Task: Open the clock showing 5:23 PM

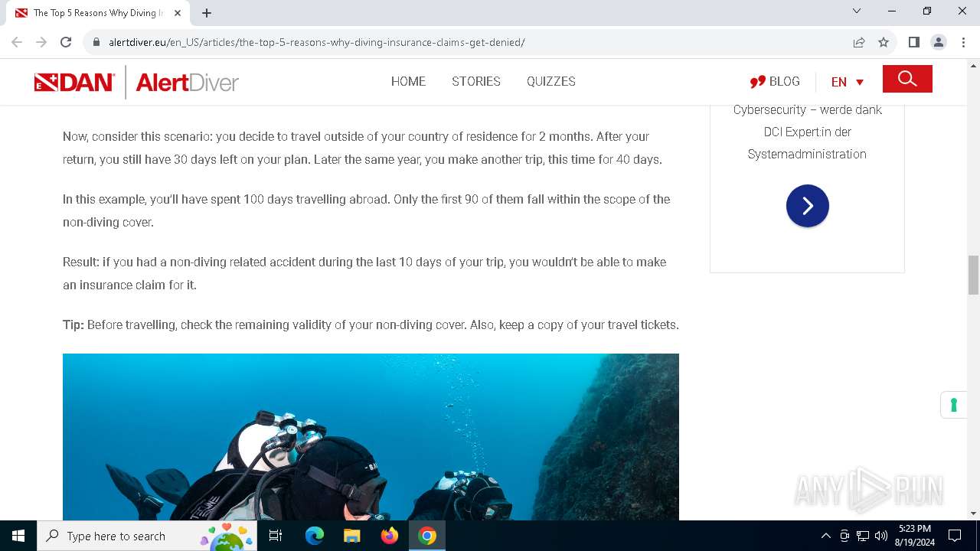Action: (915, 536)
